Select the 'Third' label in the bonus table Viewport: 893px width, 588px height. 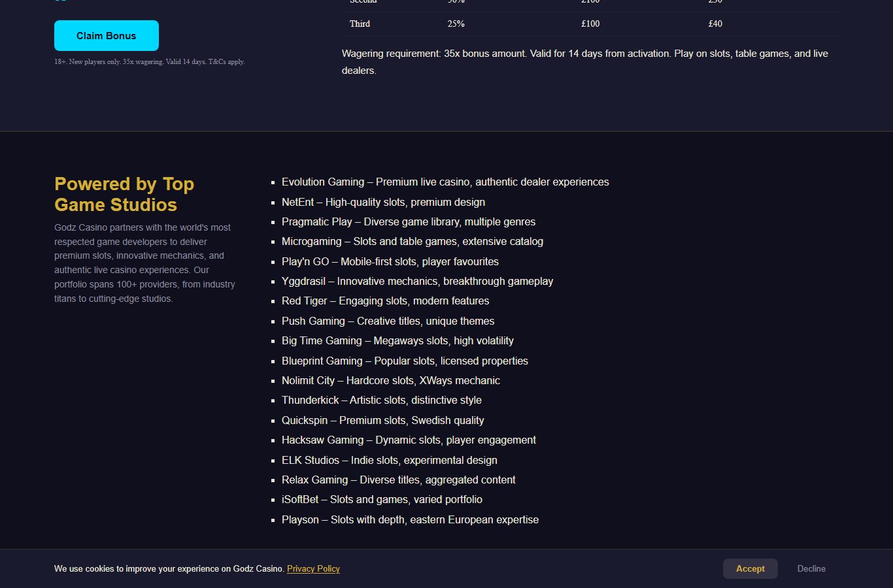(360, 24)
